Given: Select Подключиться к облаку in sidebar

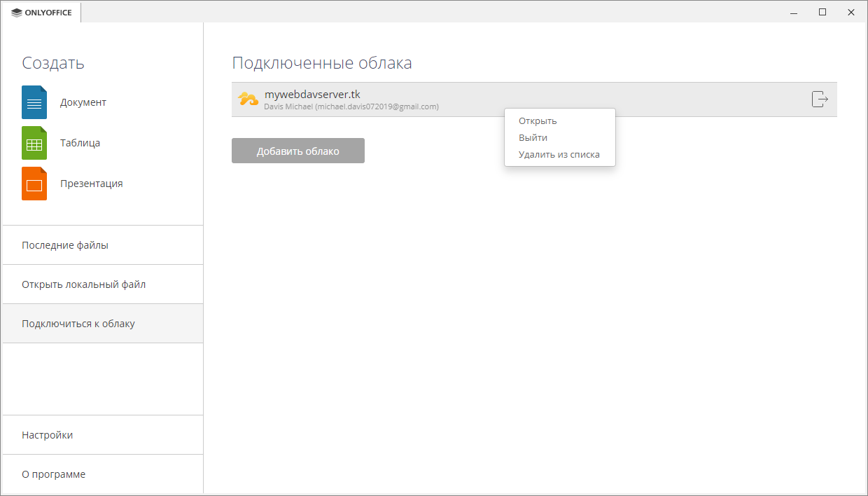Looking at the screenshot, I should pos(103,324).
